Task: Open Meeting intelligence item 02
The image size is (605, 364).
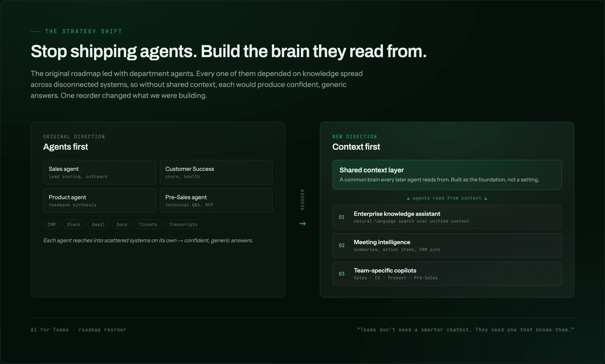Action: [447, 245]
